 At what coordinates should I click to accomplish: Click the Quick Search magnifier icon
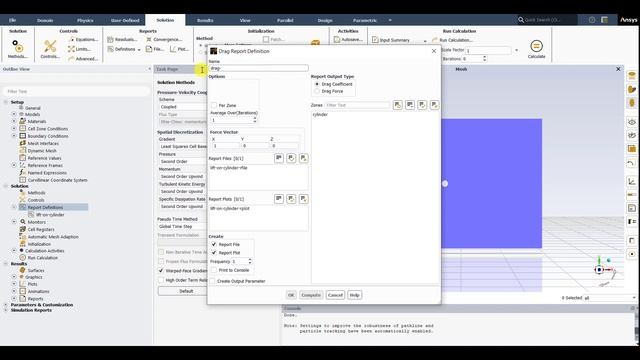tap(521, 20)
